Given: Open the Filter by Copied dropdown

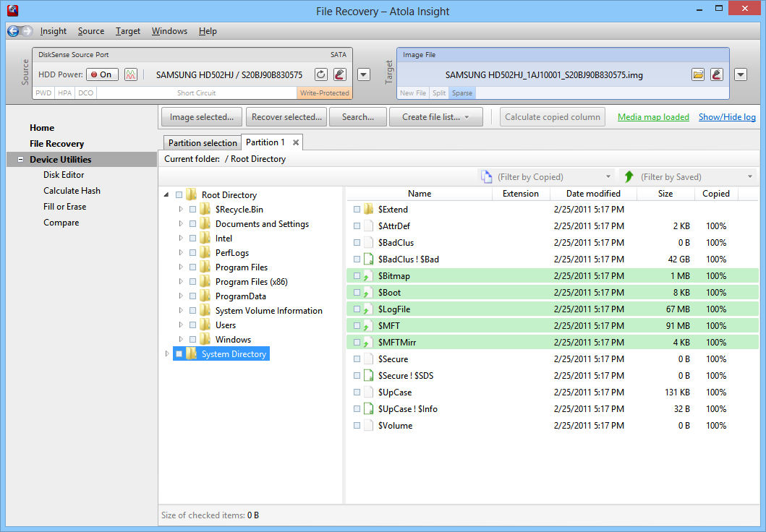Looking at the screenshot, I should (608, 176).
